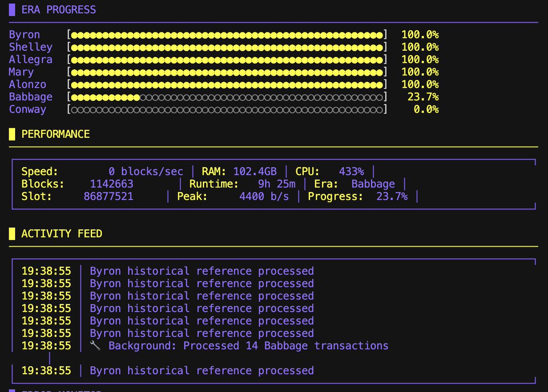Viewport: 548px width, 392px height.
Task: Click timestamp 19:38:55 on the Background entry row
Action: coord(46,346)
